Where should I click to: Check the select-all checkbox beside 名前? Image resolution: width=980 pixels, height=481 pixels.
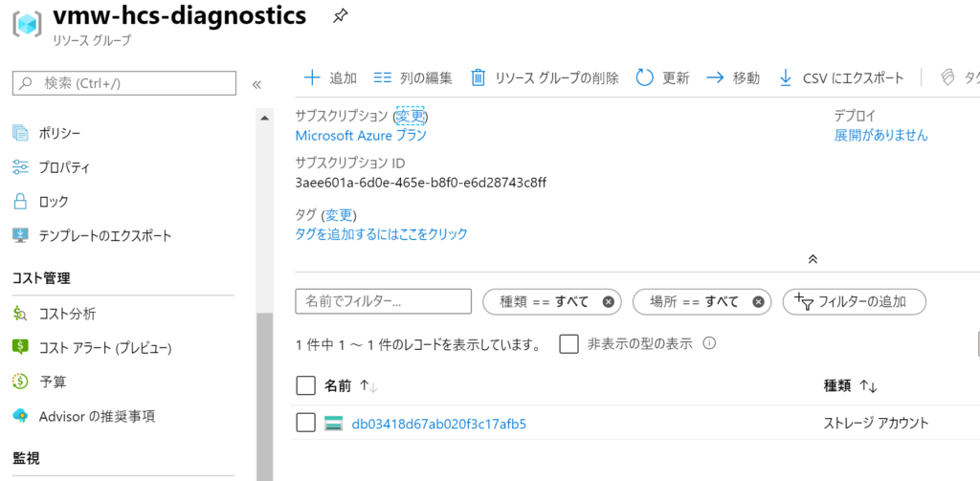(x=305, y=386)
